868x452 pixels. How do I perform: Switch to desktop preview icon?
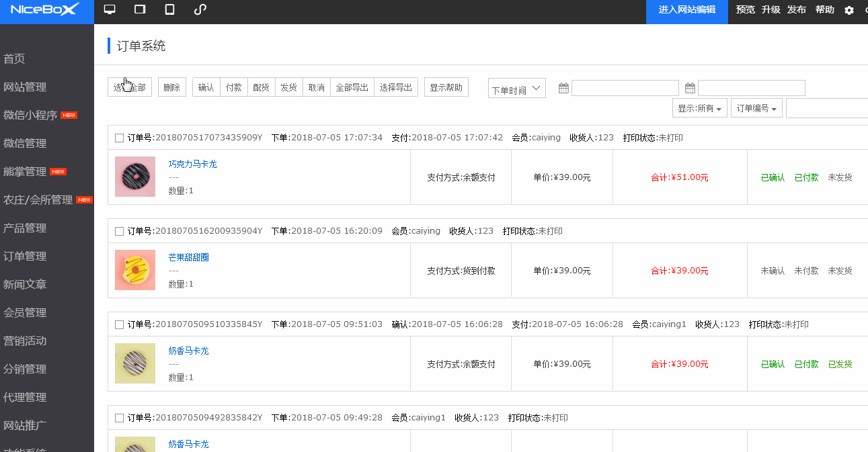tap(110, 9)
